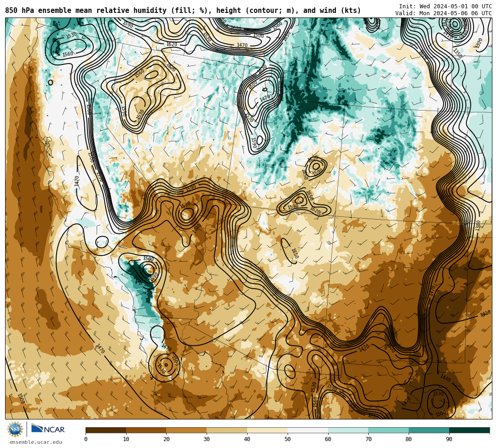Click the 60-70 pale teal colorbar segment
This screenshot has width=497, height=448.
[348, 431]
